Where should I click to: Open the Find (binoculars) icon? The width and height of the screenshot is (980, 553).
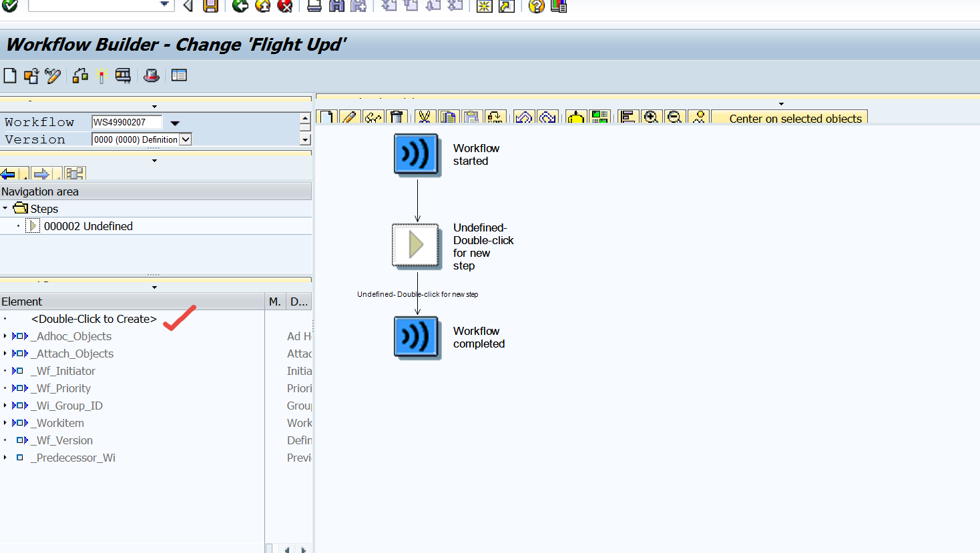pos(337,7)
